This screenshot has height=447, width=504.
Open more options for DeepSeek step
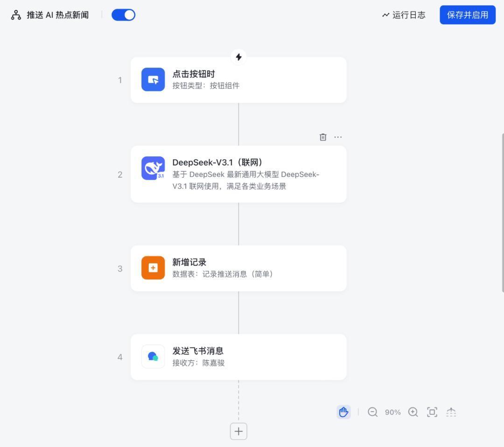coord(338,137)
